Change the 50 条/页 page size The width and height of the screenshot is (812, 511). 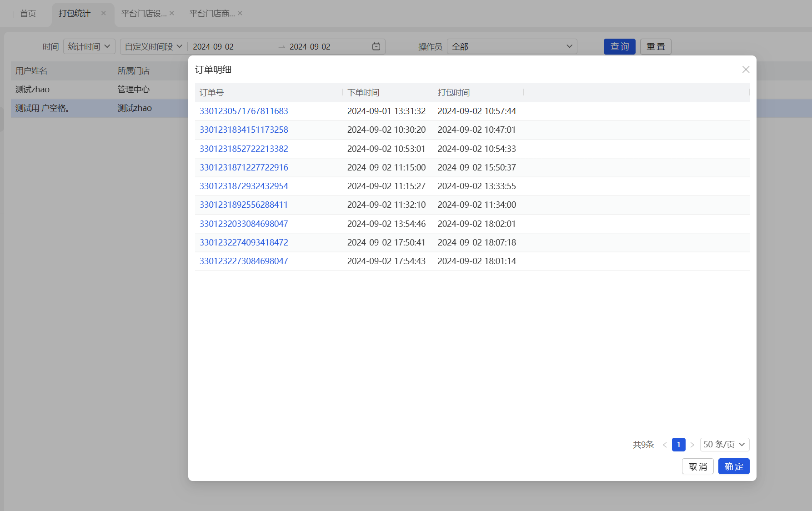click(725, 445)
